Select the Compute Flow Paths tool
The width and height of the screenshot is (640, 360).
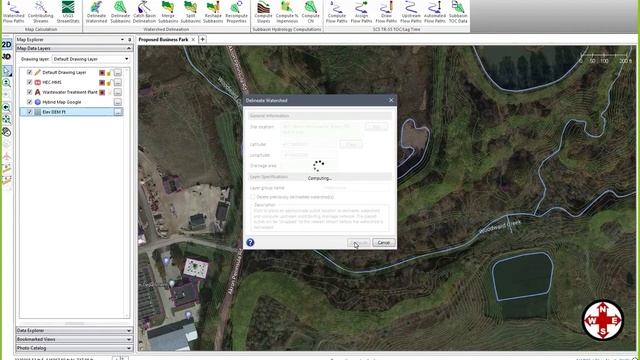pos(336,13)
